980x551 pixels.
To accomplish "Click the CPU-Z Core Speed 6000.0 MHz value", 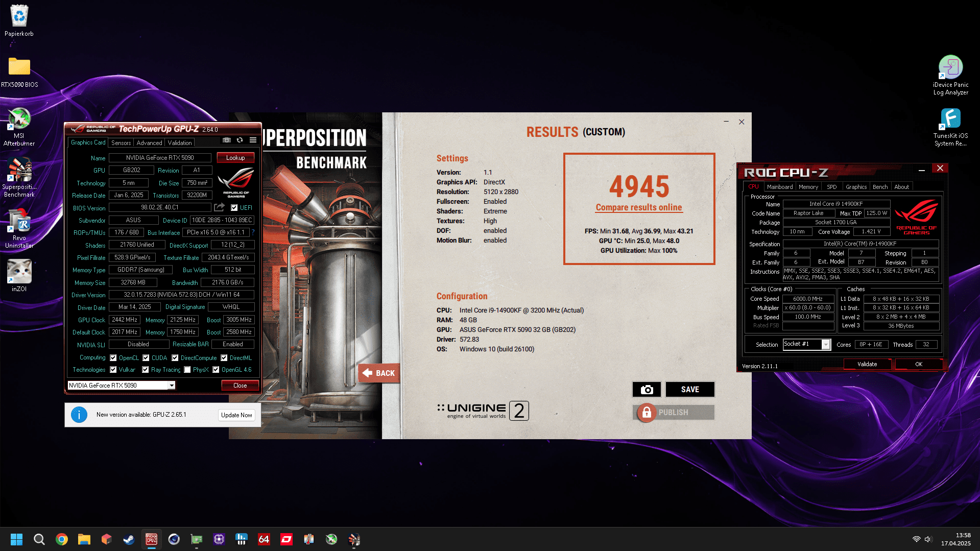I will pos(808,299).
